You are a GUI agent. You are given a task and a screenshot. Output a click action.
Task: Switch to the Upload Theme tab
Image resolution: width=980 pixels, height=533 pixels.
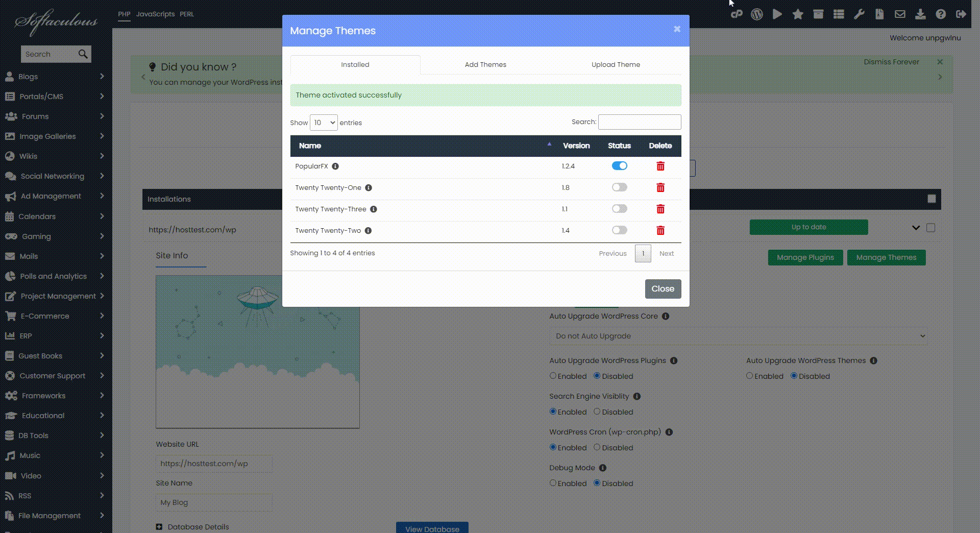(x=616, y=65)
